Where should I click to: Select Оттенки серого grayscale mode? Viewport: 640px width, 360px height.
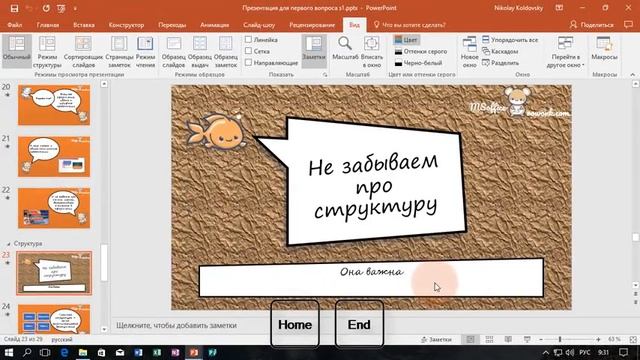click(x=420, y=51)
